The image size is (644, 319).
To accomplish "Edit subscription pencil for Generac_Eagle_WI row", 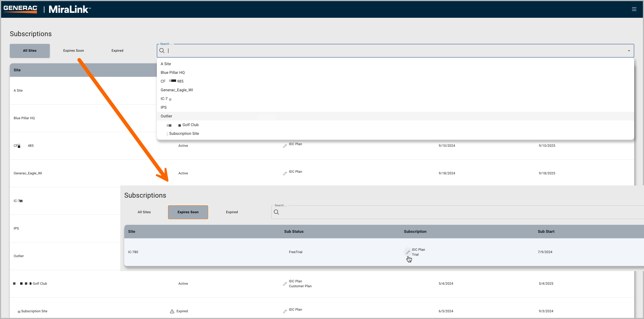I will tap(285, 173).
